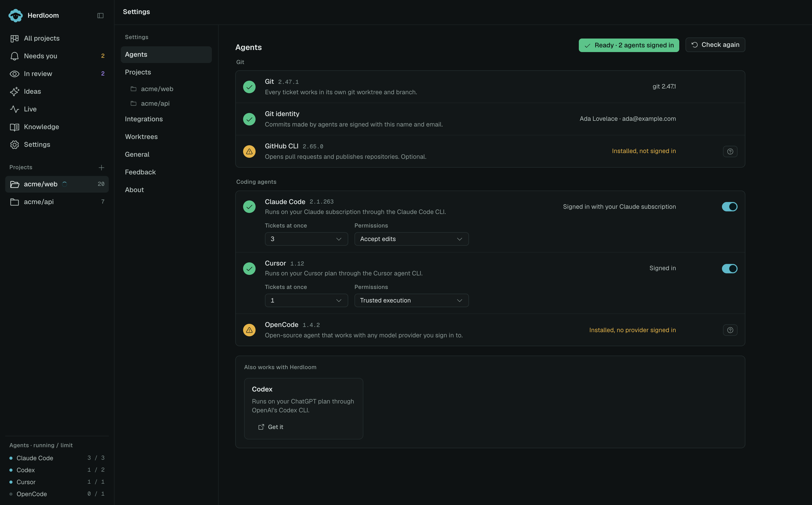
Task: Open the Live activity view
Action: (x=57, y=109)
